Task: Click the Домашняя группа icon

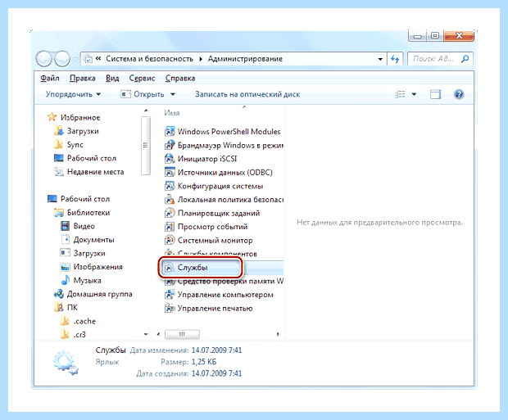Action: (59, 294)
